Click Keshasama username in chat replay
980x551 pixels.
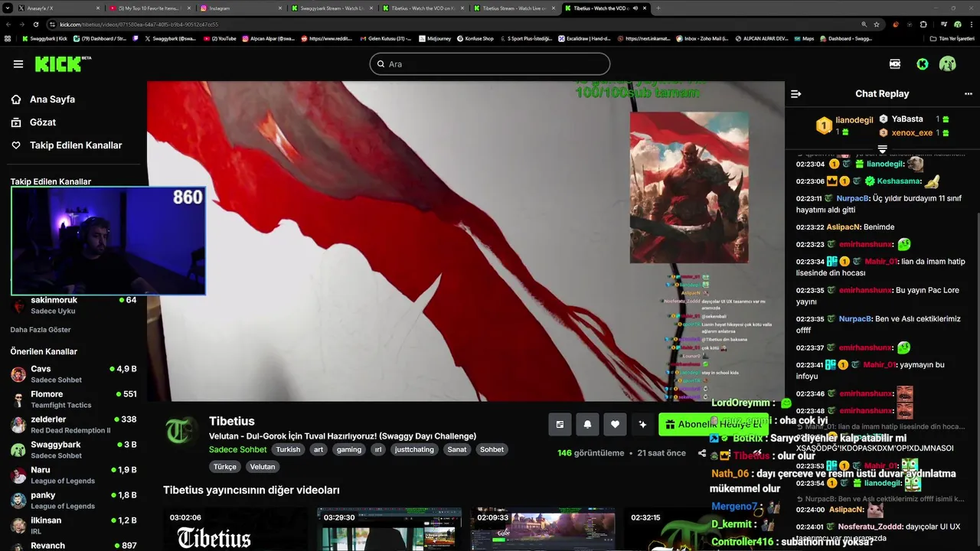pos(899,181)
